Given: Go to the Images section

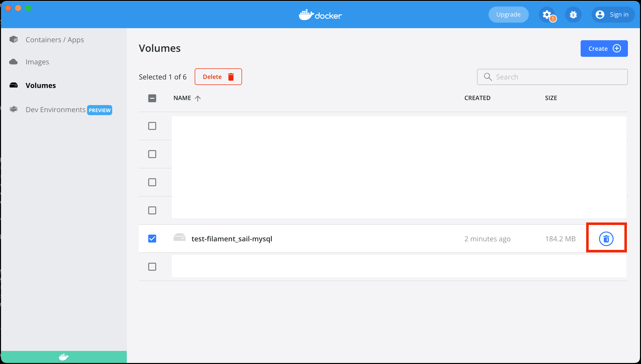Looking at the screenshot, I should coord(37,62).
